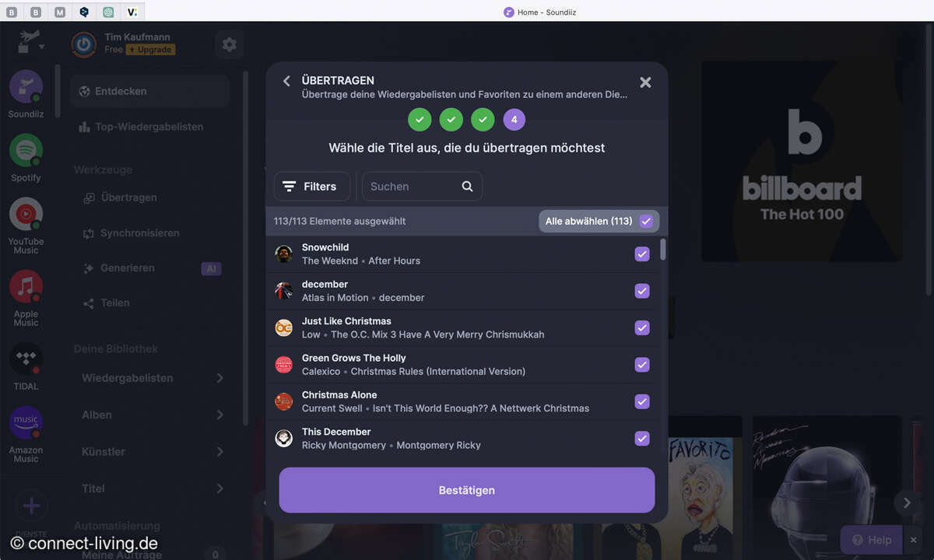Open the Apple Music service icon
This screenshot has height=560, width=934.
[x=26, y=286]
